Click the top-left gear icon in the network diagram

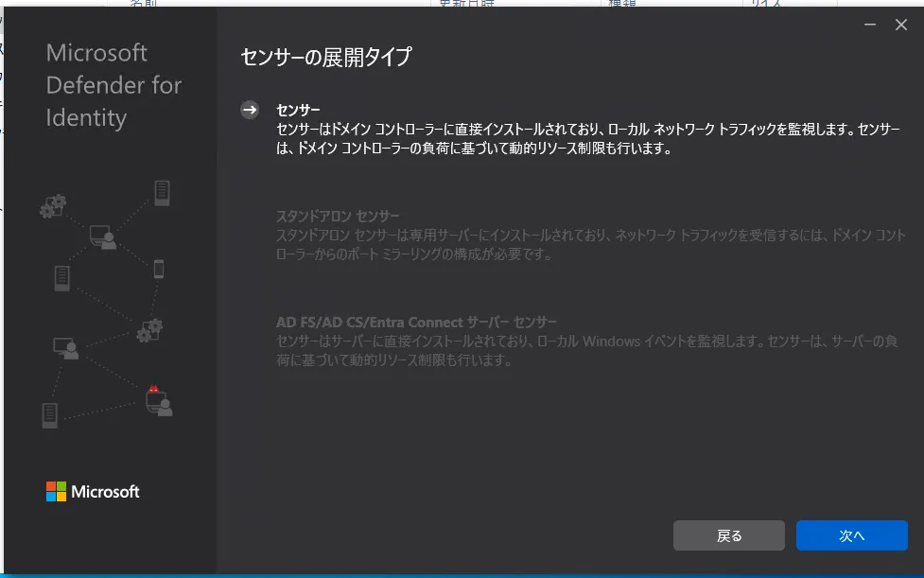tap(54, 204)
